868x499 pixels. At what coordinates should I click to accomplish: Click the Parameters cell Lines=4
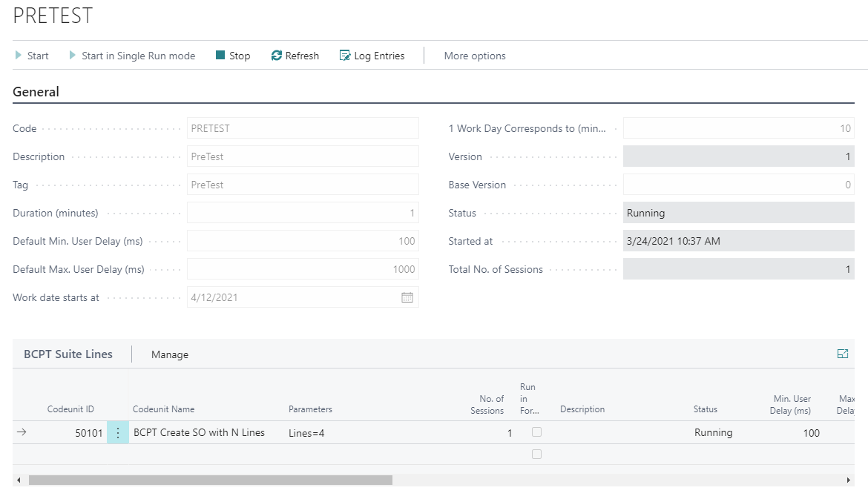point(306,433)
